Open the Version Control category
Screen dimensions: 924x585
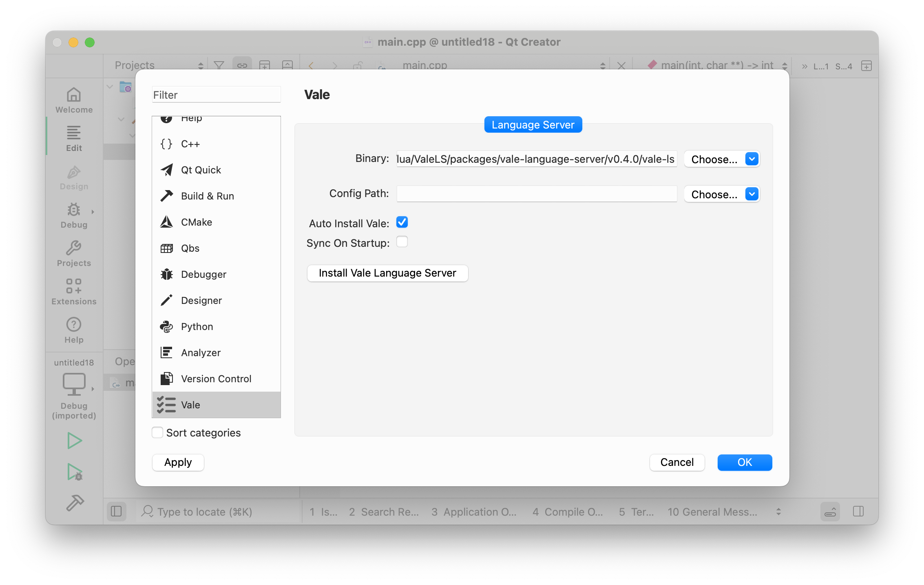coord(216,379)
